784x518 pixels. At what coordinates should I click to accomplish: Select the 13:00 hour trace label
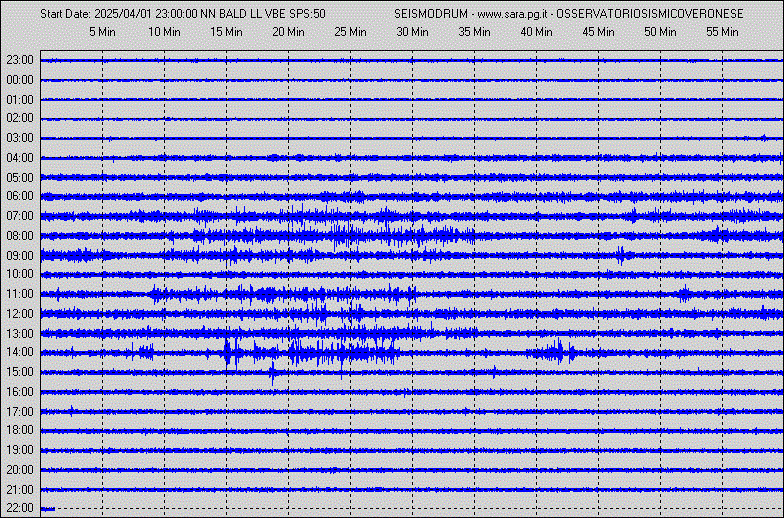tap(20, 334)
